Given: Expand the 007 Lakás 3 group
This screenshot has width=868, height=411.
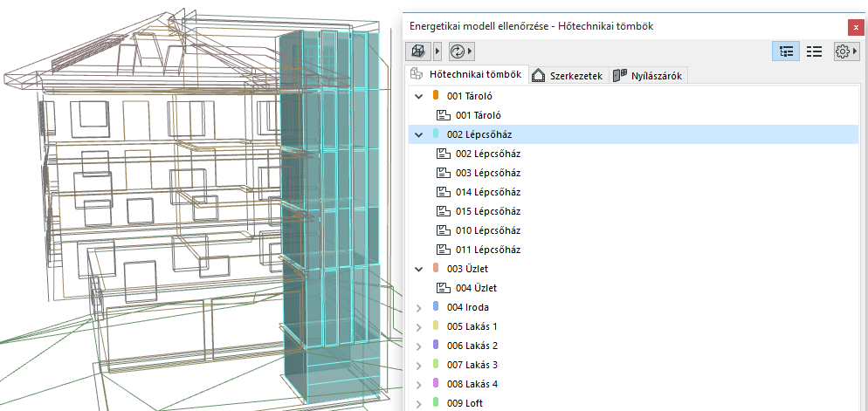Looking at the screenshot, I should click(418, 365).
